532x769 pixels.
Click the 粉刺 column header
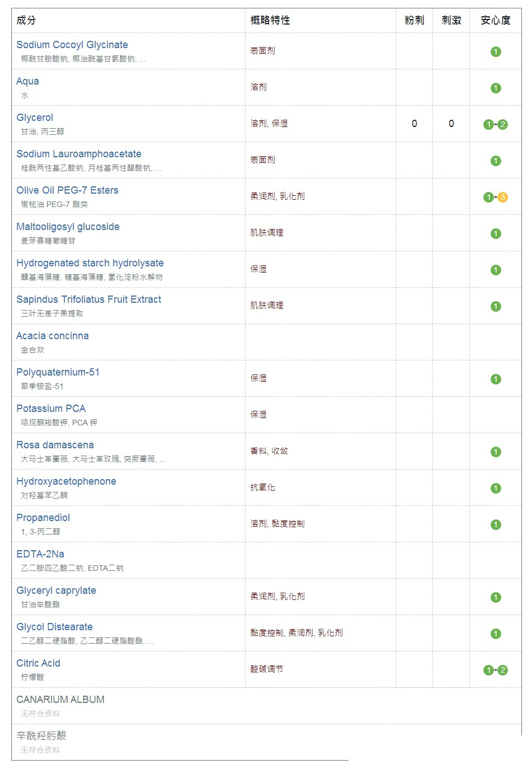tap(414, 20)
